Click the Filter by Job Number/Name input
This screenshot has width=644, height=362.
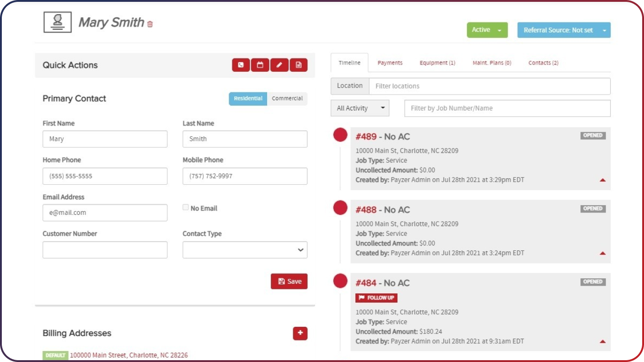point(507,108)
